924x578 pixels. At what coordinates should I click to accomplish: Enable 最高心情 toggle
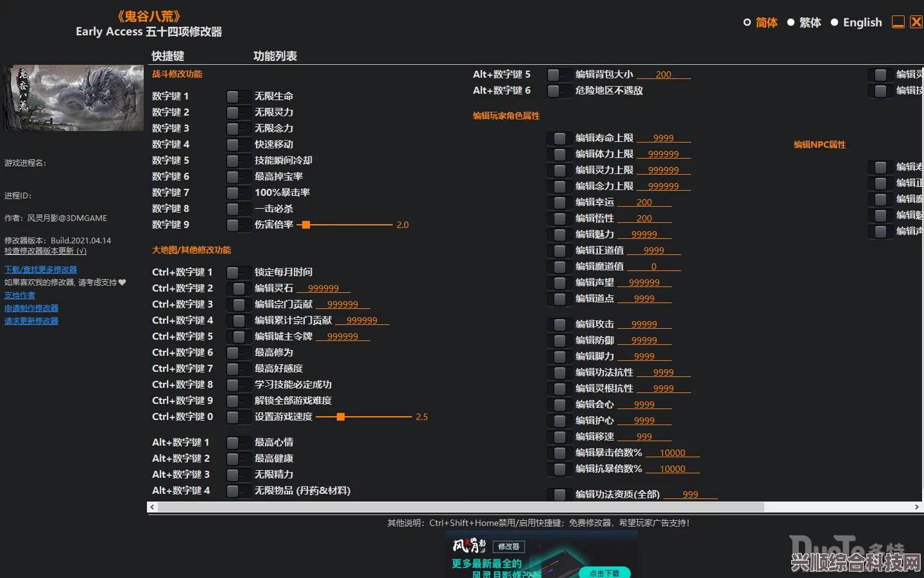238,442
